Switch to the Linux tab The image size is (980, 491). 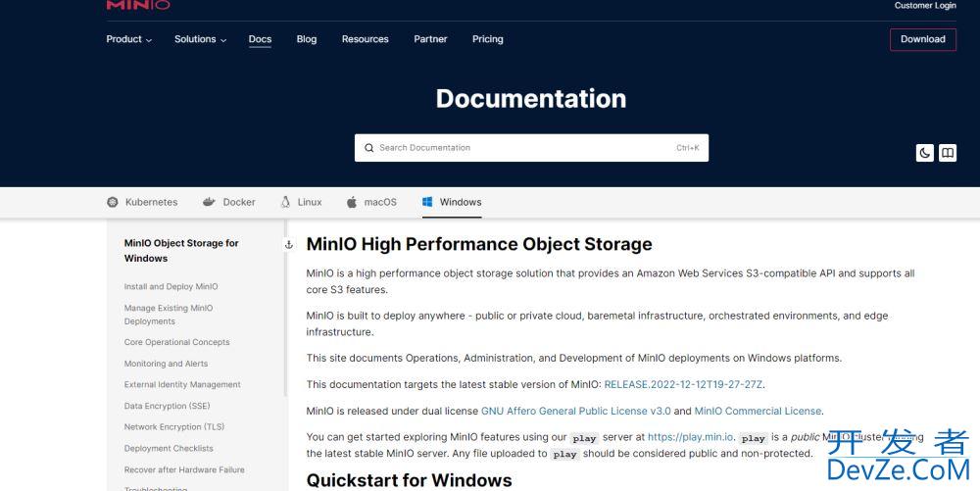pyautogui.click(x=301, y=202)
